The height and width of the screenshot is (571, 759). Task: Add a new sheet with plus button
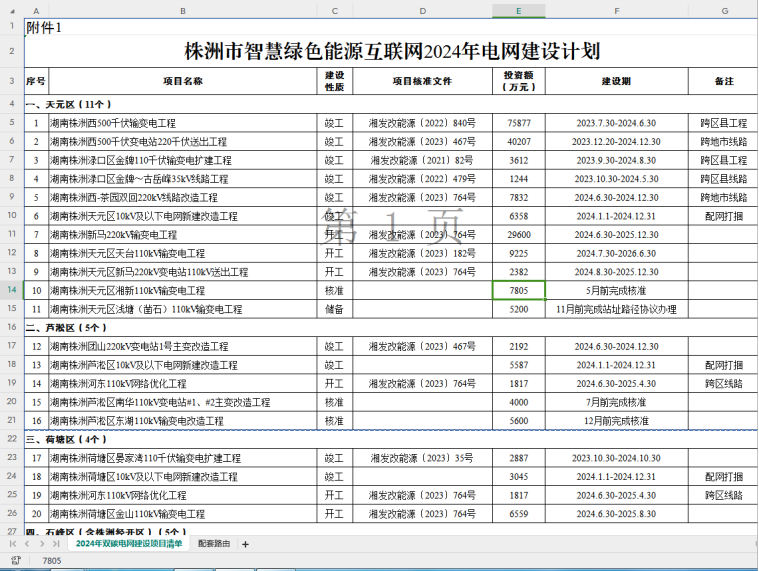pyautogui.click(x=245, y=543)
